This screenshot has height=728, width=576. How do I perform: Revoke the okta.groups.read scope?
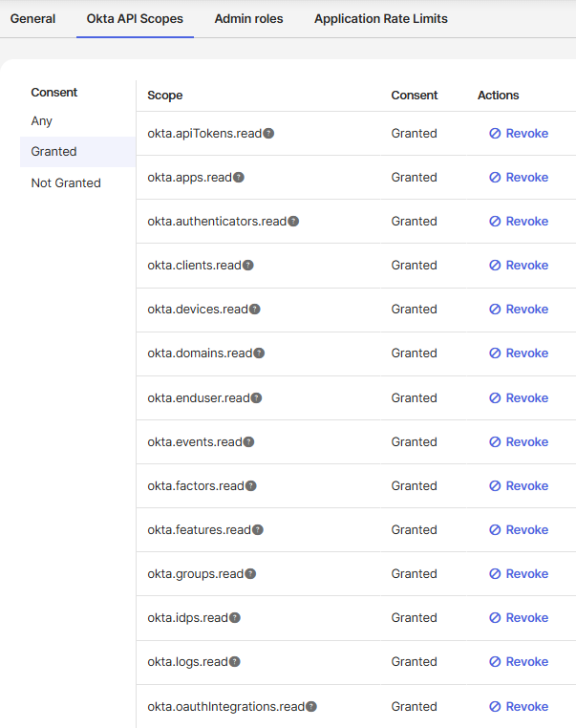pos(519,574)
